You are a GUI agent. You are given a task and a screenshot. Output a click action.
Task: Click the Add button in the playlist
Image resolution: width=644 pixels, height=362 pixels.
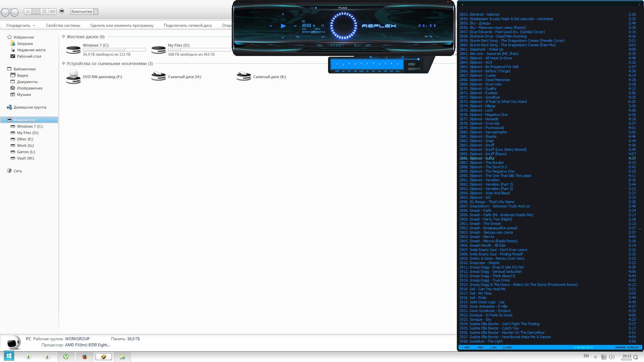(x=466, y=348)
